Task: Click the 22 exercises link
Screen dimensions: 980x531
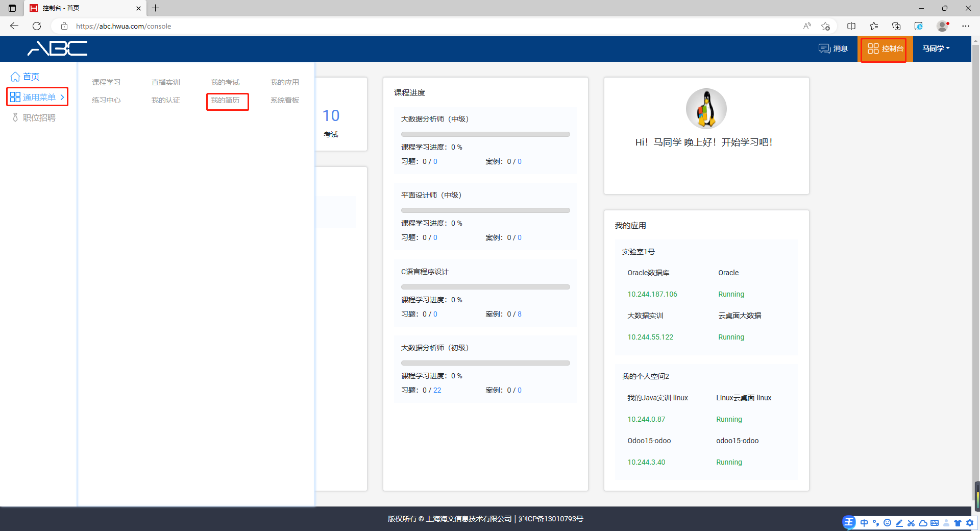Action: [x=437, y=390]
